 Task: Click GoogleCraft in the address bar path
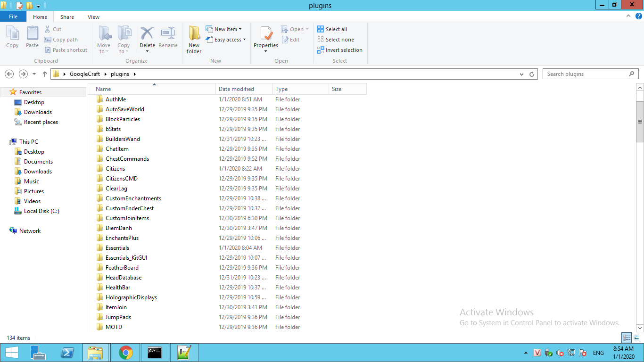(85, 74)
